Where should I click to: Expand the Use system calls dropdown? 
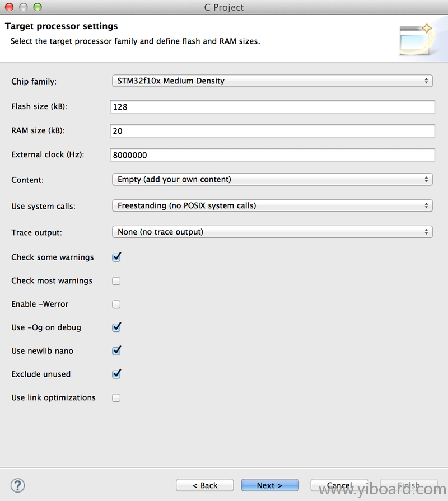[x=272, y=206]
